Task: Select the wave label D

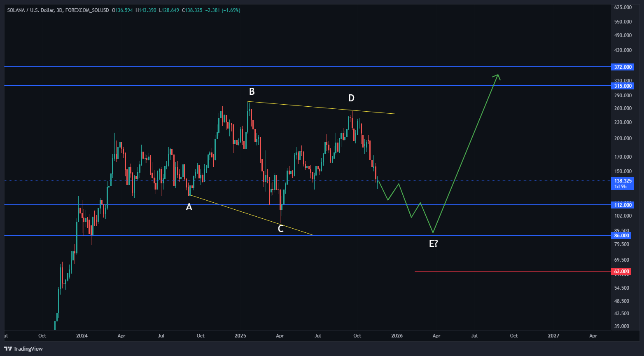Action: (351, 98)
